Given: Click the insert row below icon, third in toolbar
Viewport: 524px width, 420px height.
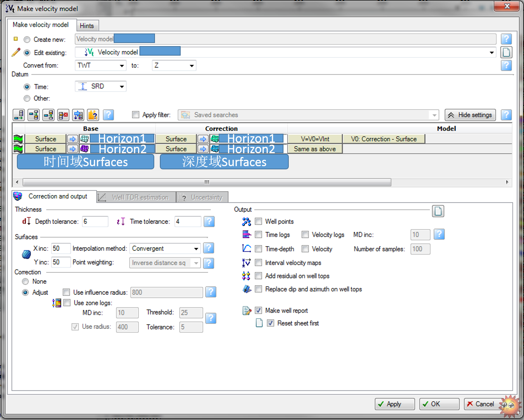Looking at the screenshot, I should coord(48,115).
